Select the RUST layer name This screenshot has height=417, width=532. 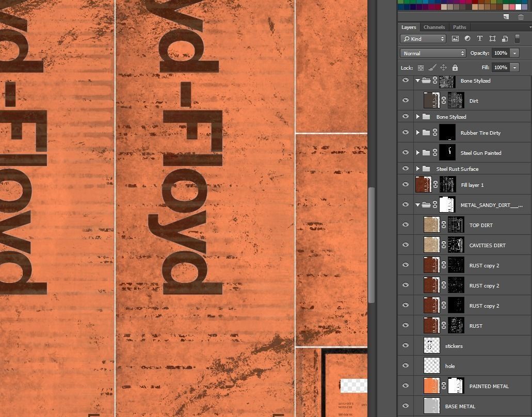tap(476, 326)
